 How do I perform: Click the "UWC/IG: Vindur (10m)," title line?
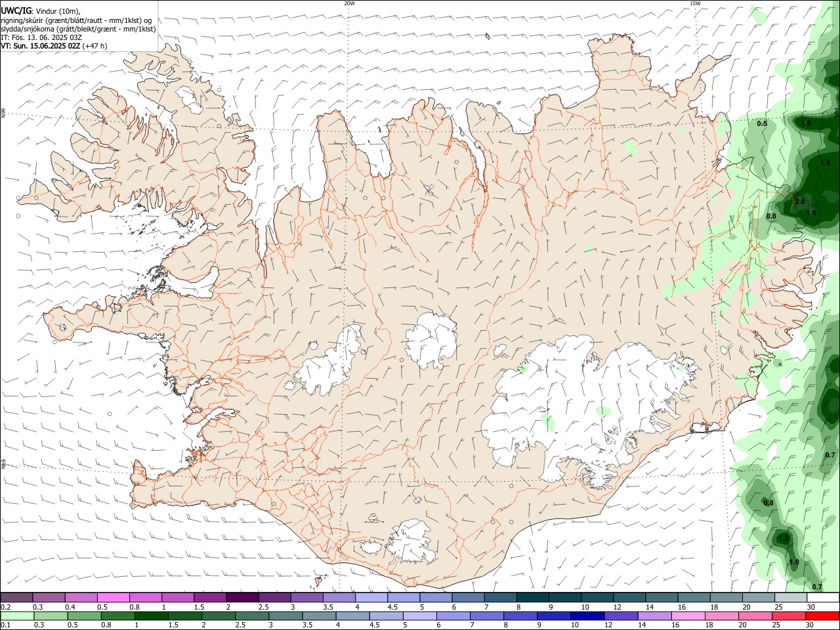(41, 11)
